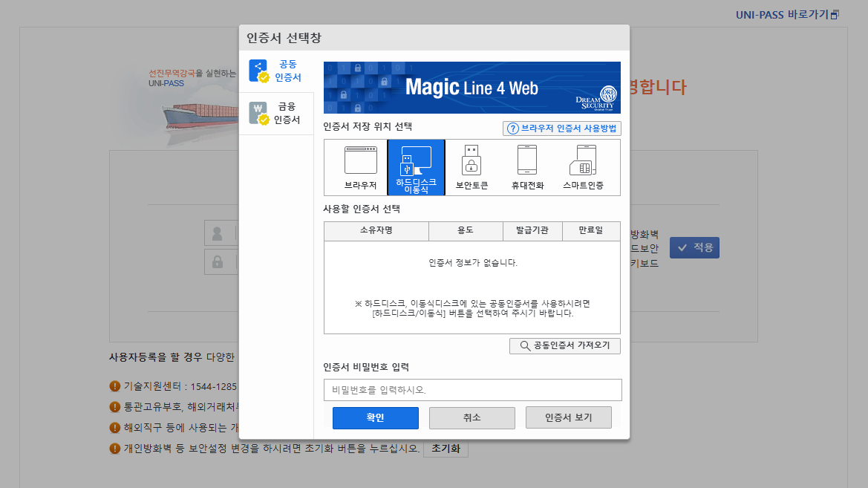Viewport: 868px width, 488px height.
Task: Open UNI-PASS 바로가기 link
Action: pos(787,15)
